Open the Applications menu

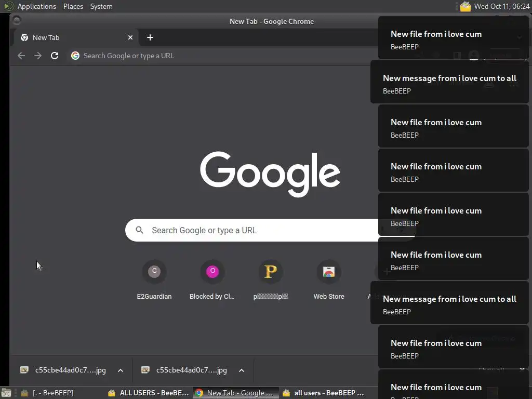(x=37, y=6)
